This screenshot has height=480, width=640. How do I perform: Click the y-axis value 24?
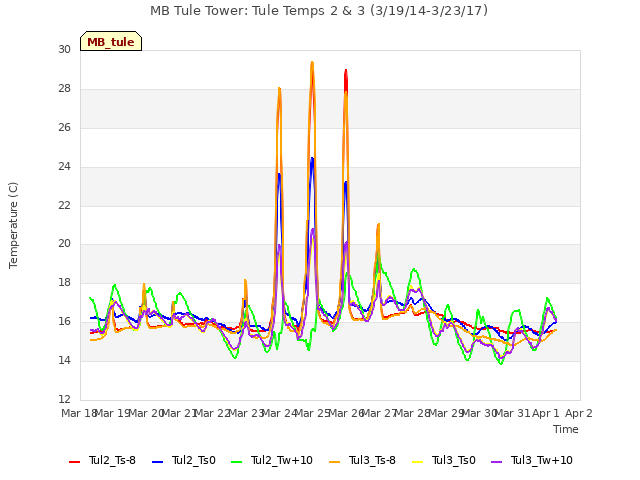coord(64,167)
